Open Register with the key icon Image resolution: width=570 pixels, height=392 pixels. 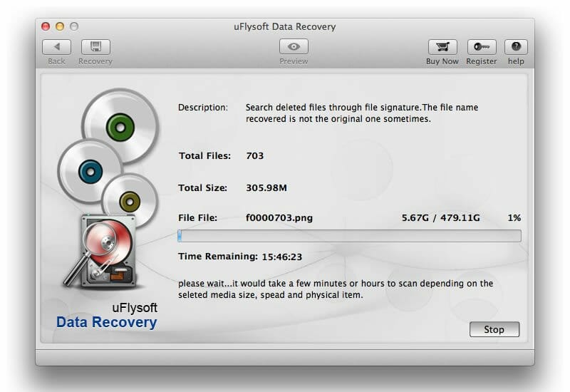(x=481, y=47)
